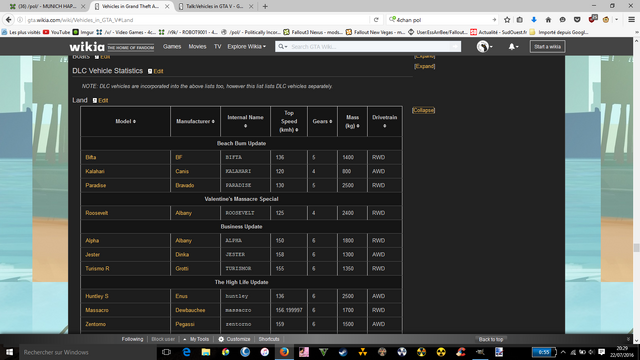Open the Wikia notifications bell
The width and height of the screenshot is (640, 360).
(x=513, y=47)
